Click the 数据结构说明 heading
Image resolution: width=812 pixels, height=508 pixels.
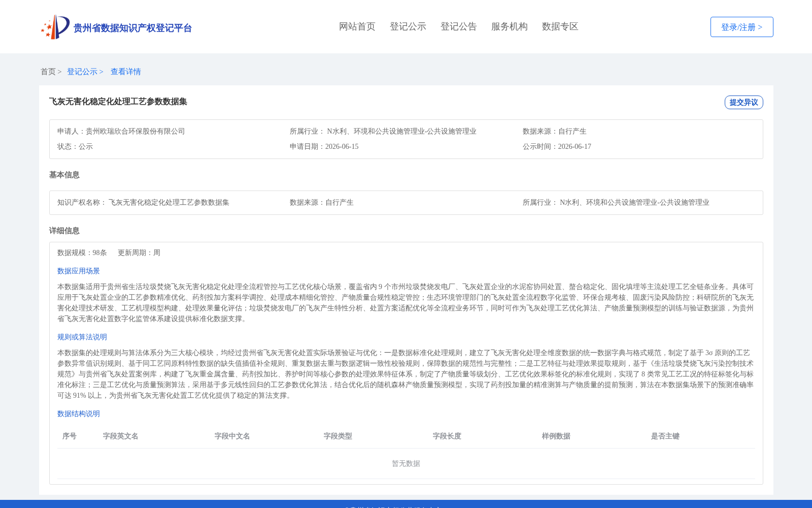pyautogui.click(x=79, y=414)
